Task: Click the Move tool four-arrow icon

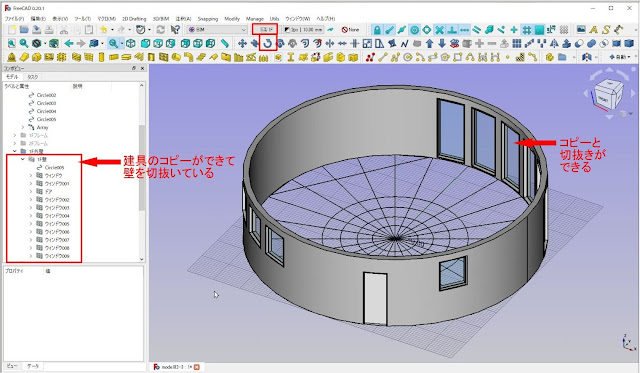Action: click(x=242, y=43)
